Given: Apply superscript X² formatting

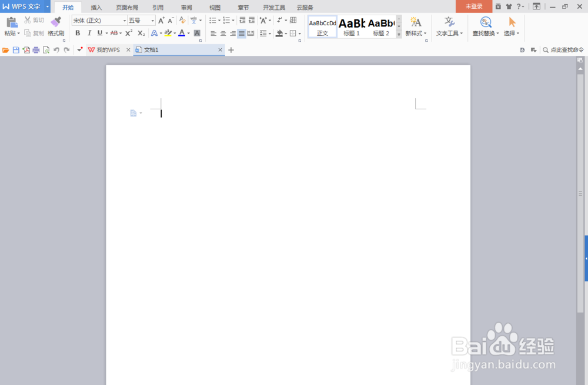Looking at the screenshot, I should click(129, 33).
